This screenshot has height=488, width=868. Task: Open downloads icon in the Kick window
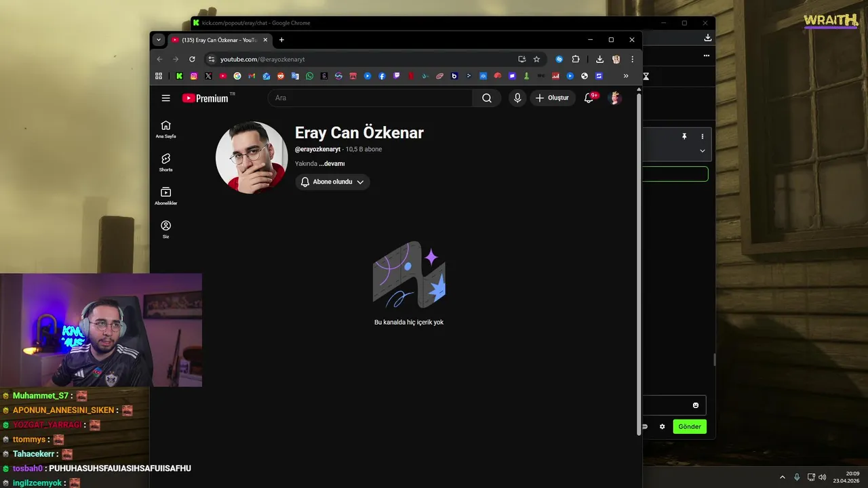tap(708, 38)
